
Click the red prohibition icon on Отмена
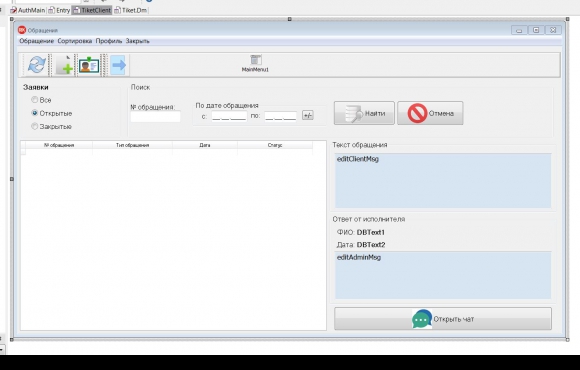pyautogui.click(x=417, y=113)
